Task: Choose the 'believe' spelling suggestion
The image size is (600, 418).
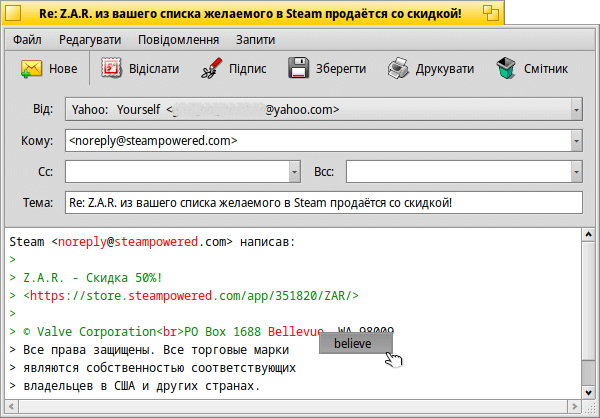Action: [356, 343]
